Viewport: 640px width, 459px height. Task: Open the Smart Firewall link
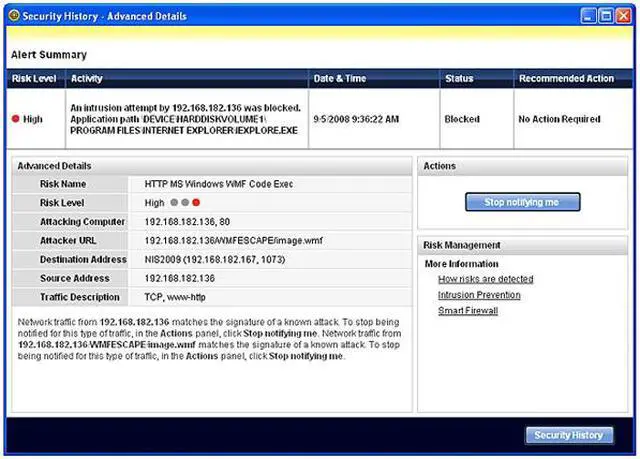pyautogui.click(x=468, y=311)
